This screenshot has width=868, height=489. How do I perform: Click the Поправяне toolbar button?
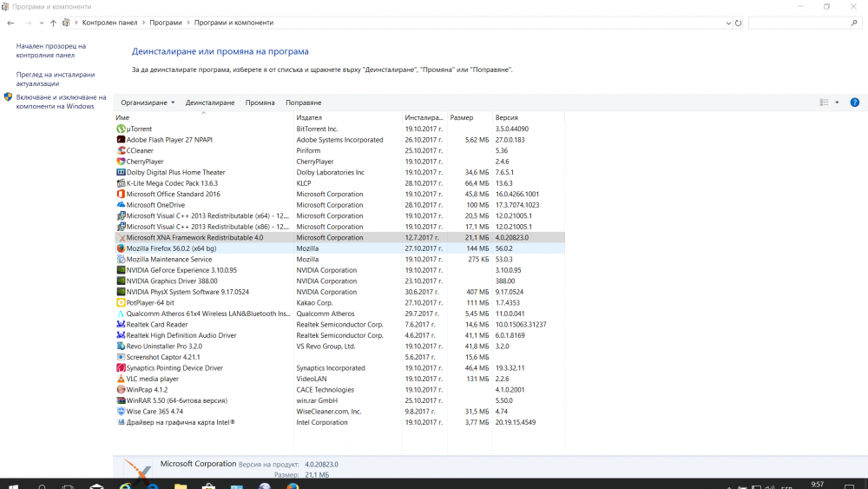303,102
